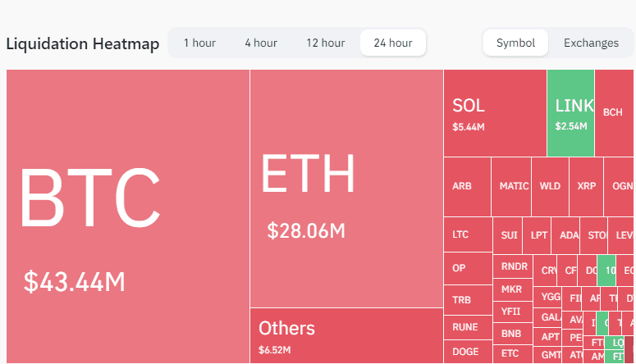636x364 pixels.
Task: Click the ARB tile
Action: coord(467,187)
